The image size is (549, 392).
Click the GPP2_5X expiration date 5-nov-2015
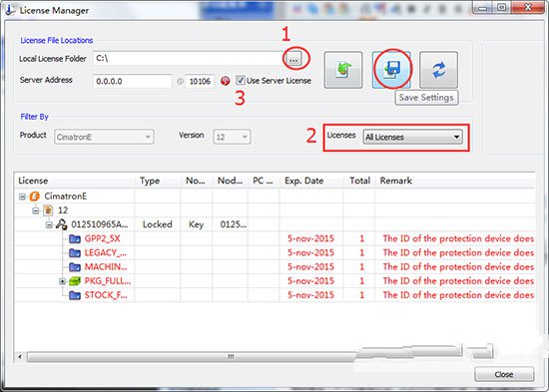tap(310, 238)
